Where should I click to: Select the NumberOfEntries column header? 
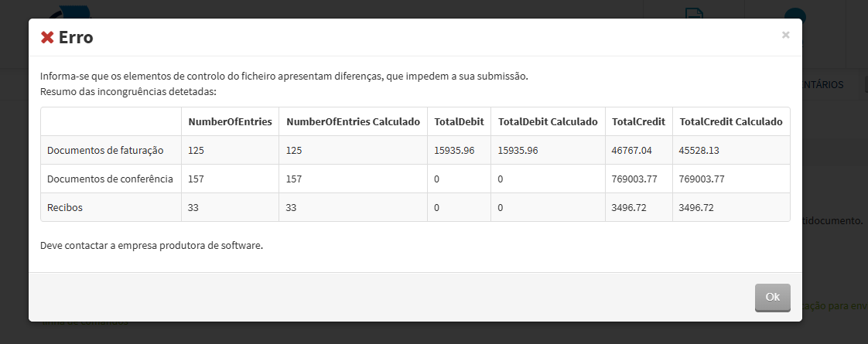coord(230,121)
